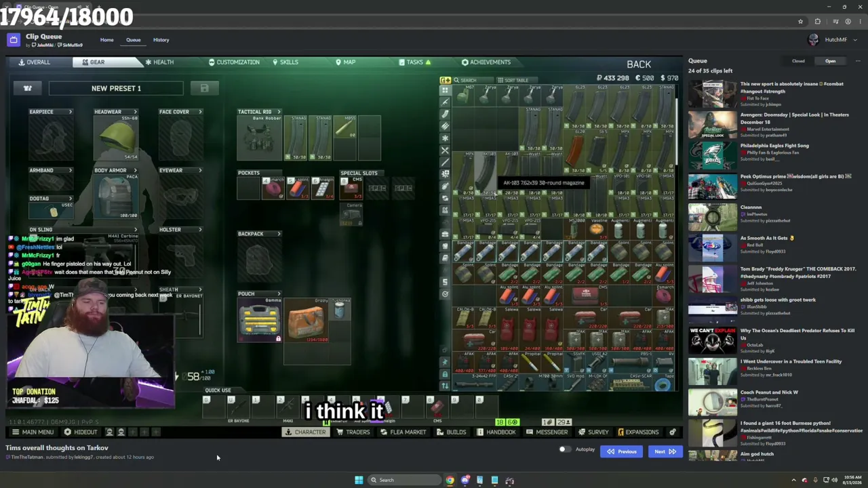868x488 pixels.
Task: Open EXPANSIONS in game bottom bar
Action: pos(638,432)
